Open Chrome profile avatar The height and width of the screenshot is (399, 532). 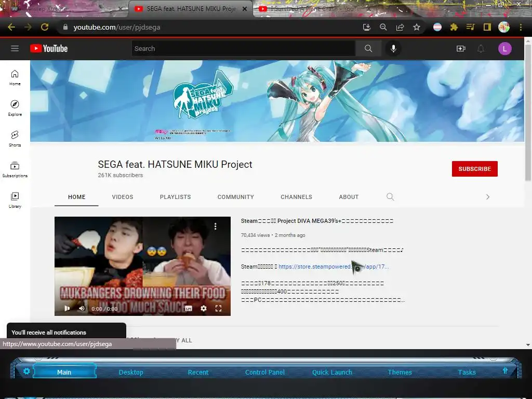click(504, 27)
